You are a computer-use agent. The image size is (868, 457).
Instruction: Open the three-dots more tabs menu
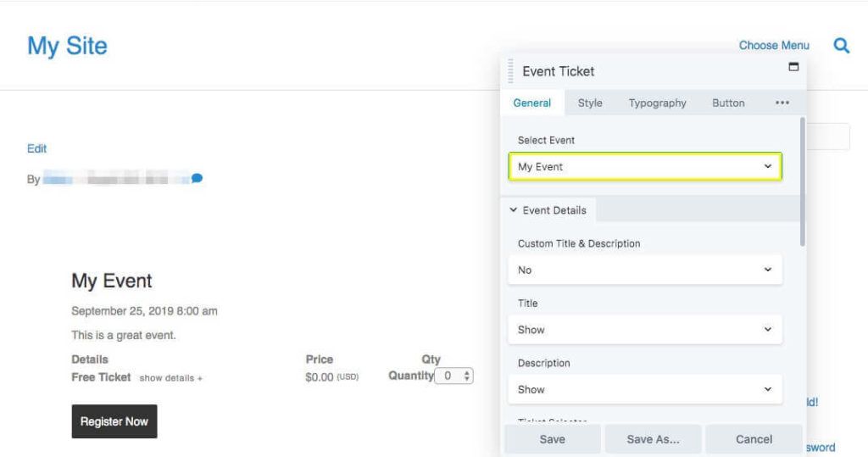pyautogui.click(x=782, y=103)
